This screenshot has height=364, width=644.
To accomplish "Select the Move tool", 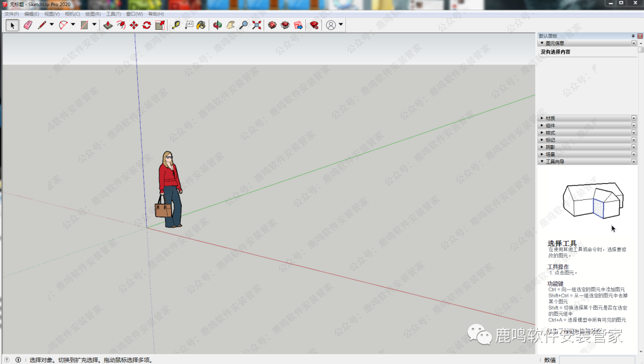I will [134, 25].
